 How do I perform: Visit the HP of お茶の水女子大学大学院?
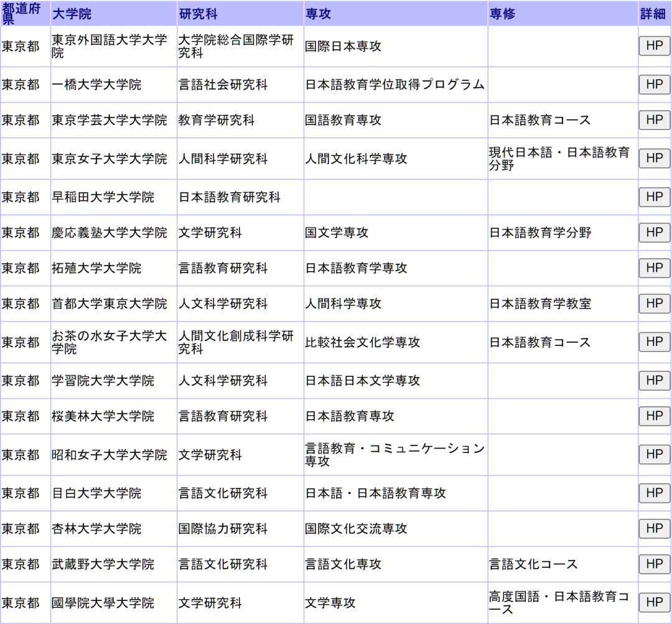pos(654,342)
